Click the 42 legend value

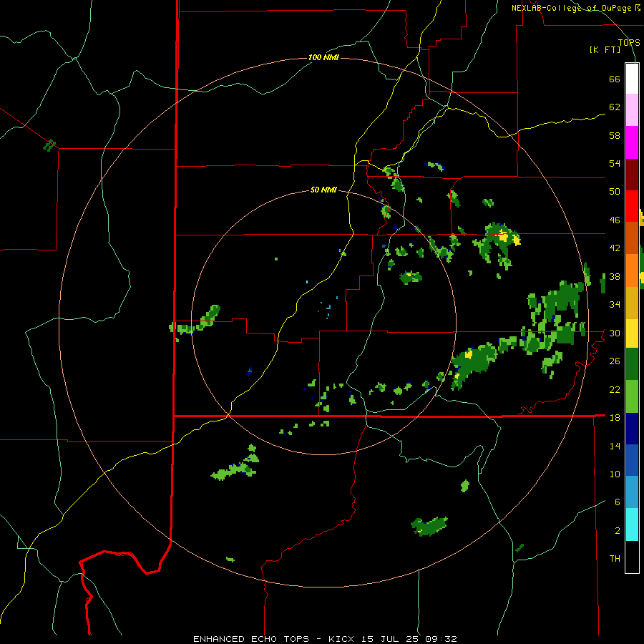point(615,248)
